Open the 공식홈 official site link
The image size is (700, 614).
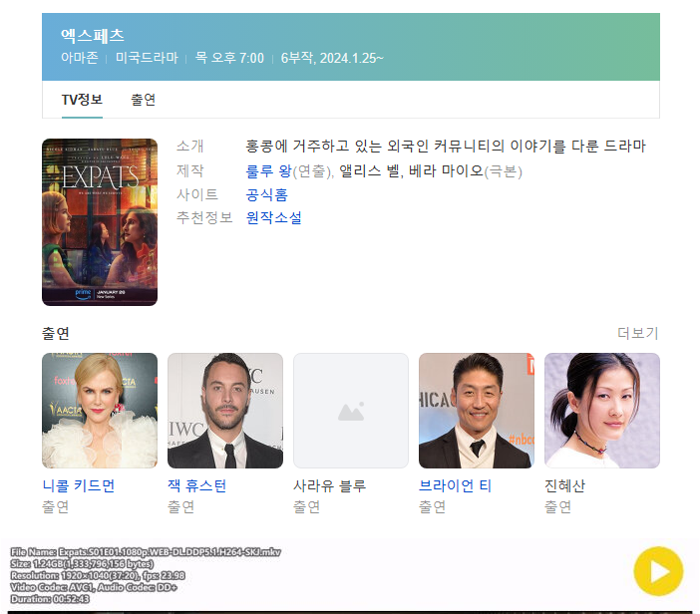(267, 194)
